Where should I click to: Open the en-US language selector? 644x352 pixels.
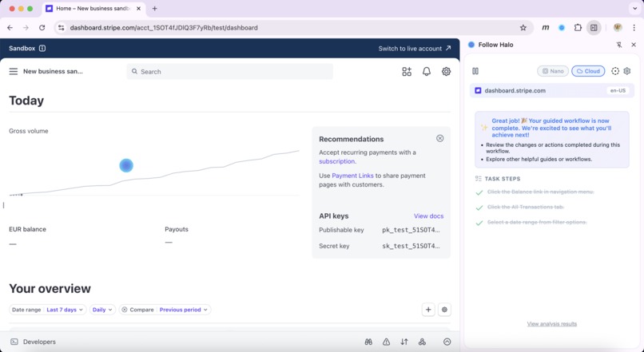(618, 91)
